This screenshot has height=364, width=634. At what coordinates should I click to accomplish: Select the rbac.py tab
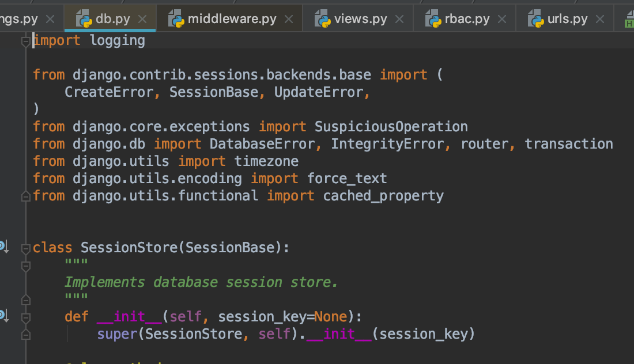[x=467, y=19]
